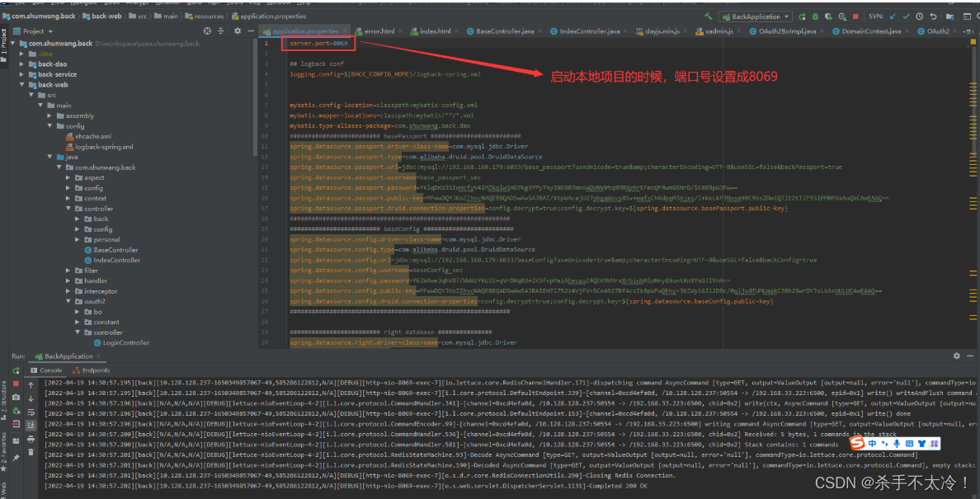
Task: Open the error.html editor tab
Action: pos(377,31)
